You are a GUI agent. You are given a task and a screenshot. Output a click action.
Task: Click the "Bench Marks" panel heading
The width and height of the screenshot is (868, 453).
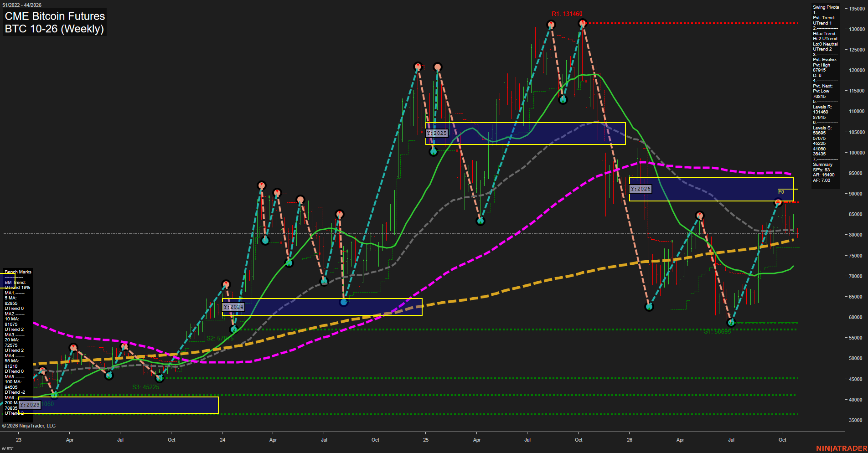coord(18,272)
